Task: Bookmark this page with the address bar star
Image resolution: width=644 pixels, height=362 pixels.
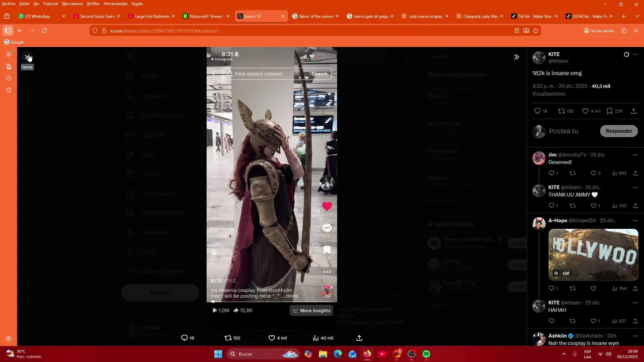Action: click(x=536, y=31)
